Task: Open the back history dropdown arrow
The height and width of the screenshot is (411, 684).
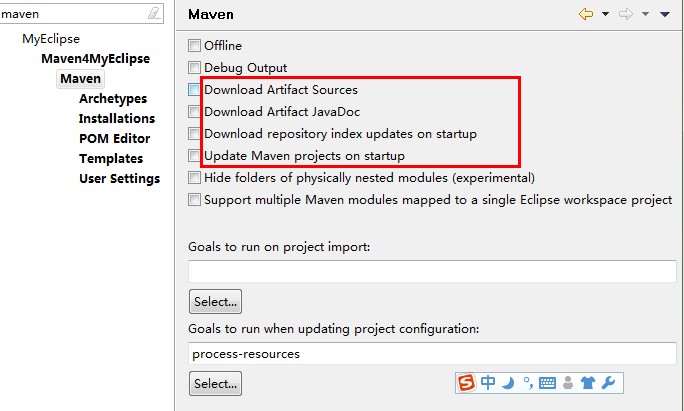Action: [605, 14]
